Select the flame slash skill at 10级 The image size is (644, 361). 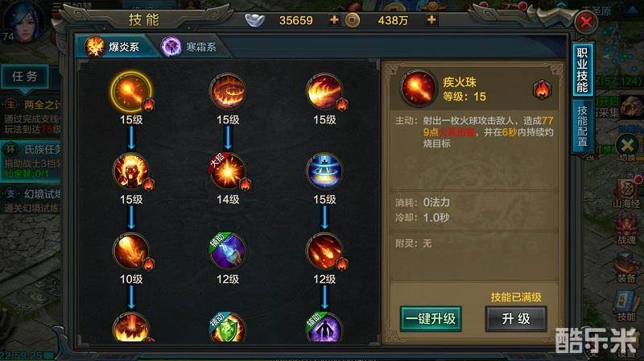(131, 251)
